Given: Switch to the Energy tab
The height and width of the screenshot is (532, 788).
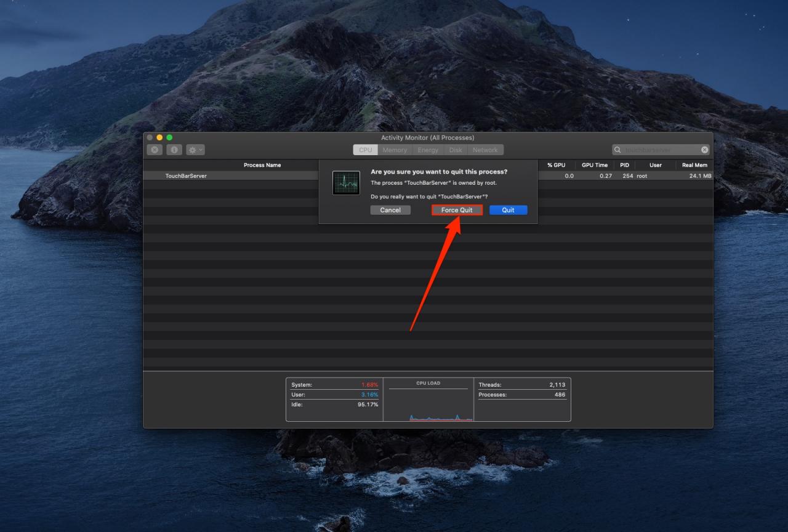Looking at the screenshot, I should (428, 150).
